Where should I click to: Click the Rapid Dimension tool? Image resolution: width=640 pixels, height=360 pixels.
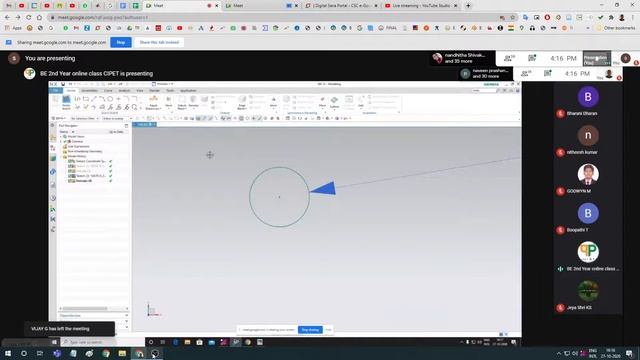click(x=153, y=102)
